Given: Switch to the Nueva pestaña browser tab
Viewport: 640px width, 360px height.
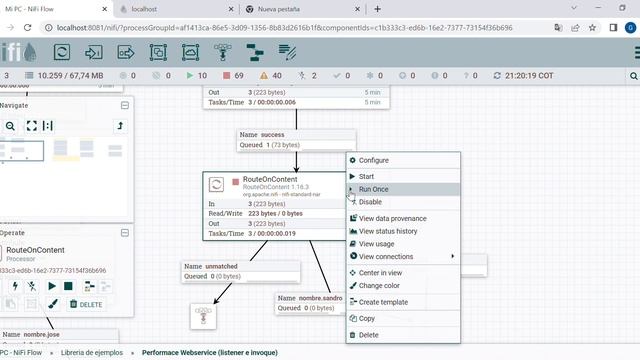Looking at the screenshot, I should click(x=302, y=9).
